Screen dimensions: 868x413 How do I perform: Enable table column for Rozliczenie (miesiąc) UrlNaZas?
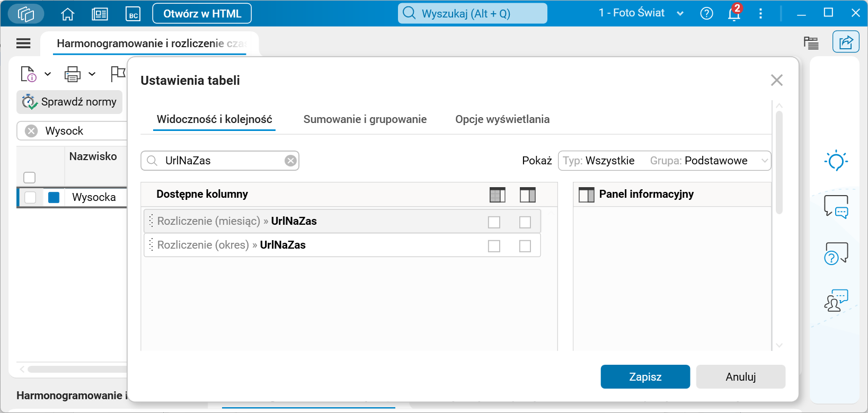pyautogui.click(x=494, y=222)
